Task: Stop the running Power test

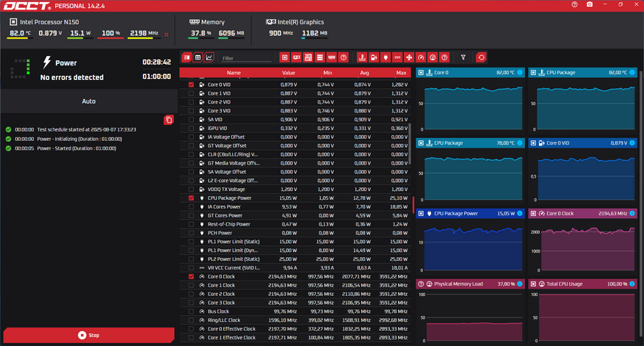Action: 89,335
